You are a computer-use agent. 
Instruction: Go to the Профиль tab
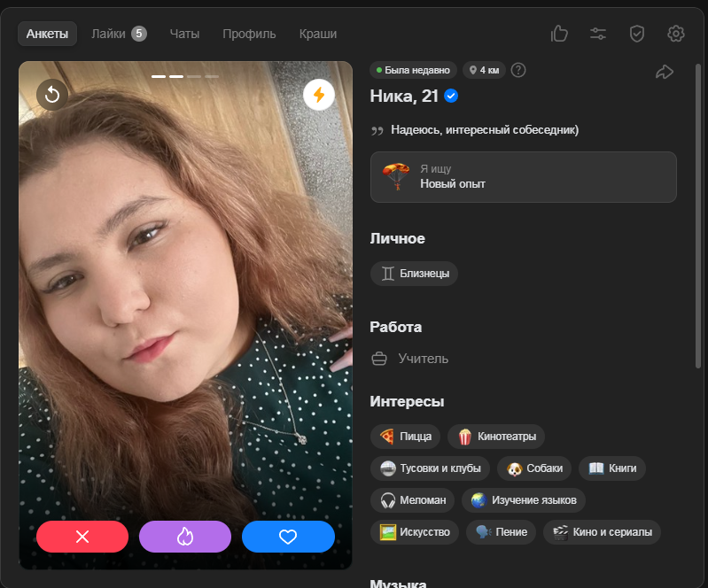coord(249,34)
